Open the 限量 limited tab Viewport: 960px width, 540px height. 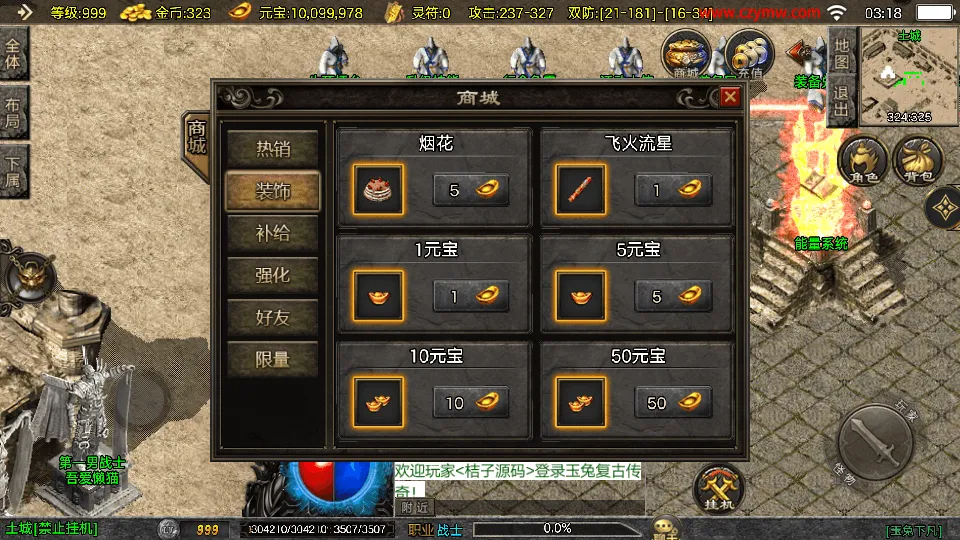pyautogui.click(x=273, y=359)
